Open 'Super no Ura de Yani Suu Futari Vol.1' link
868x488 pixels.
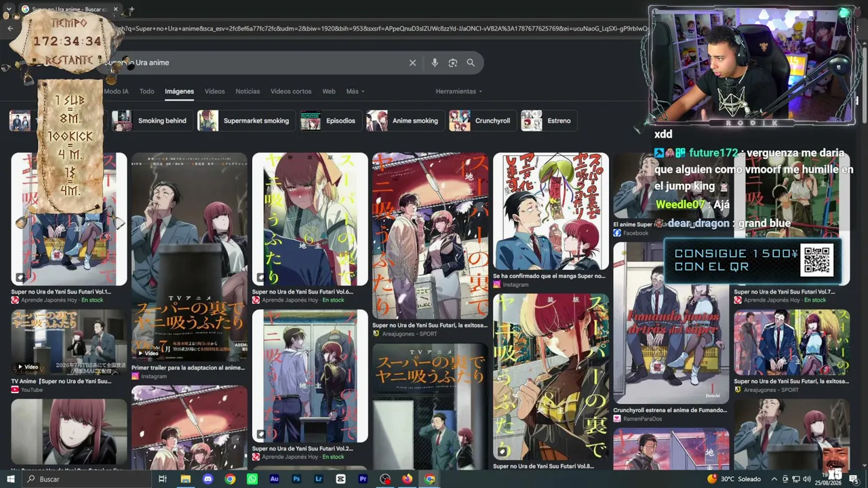[61, 292]
